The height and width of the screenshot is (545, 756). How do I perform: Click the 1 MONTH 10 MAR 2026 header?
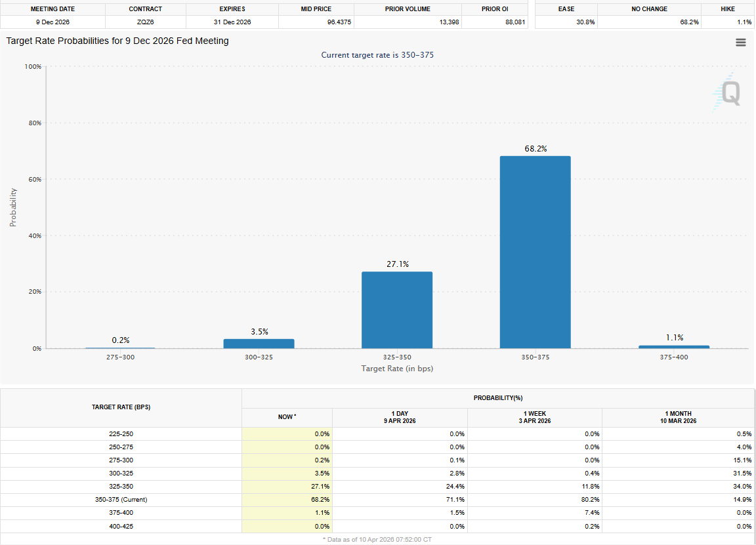click(x=678, y=417)
